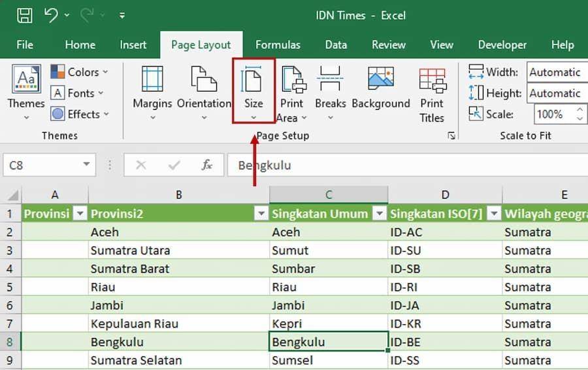Select column D header
588x370 pixels.
coord(445,195)
